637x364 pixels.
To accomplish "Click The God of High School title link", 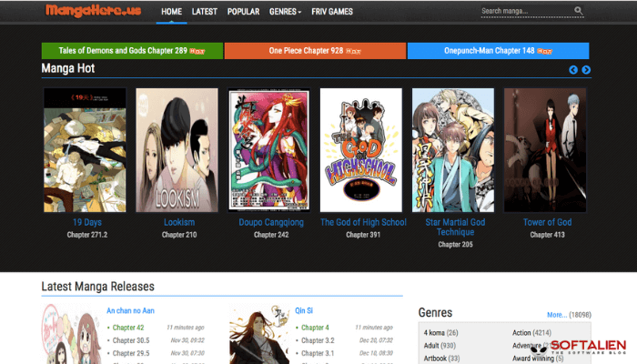I will click(363, 222).
